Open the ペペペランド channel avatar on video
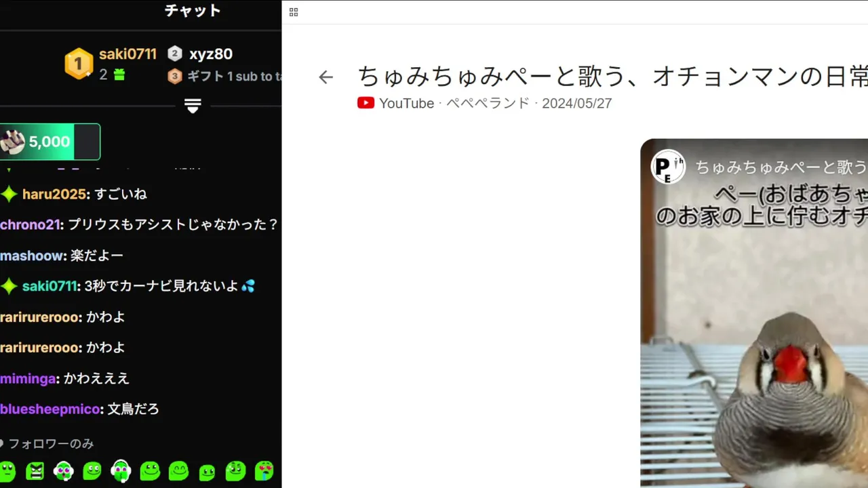The height and width of the screenshot is (488, 868). coord(668,167)
